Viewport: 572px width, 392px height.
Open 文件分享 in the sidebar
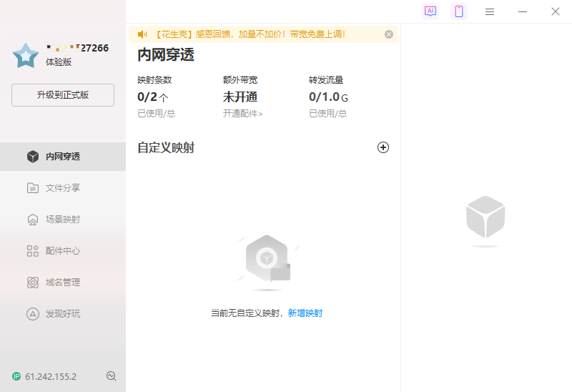point(62,188)
